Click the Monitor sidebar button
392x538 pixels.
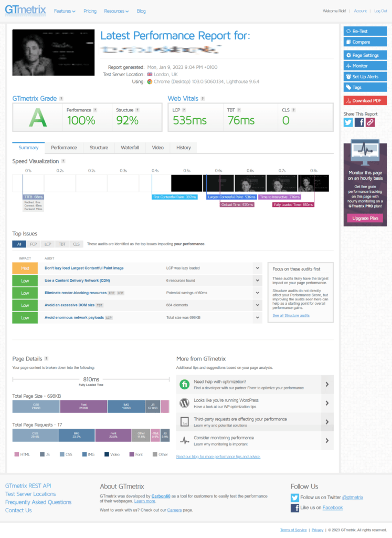(365, 66)
